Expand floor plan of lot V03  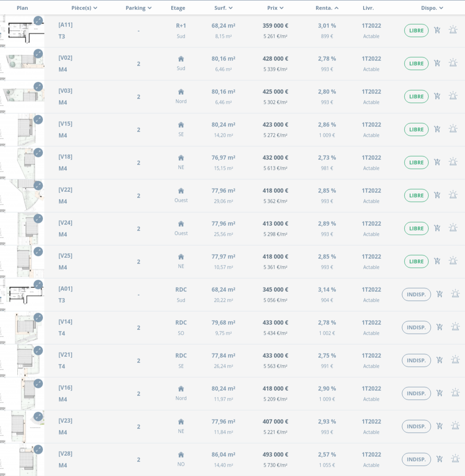click(38, 87)
